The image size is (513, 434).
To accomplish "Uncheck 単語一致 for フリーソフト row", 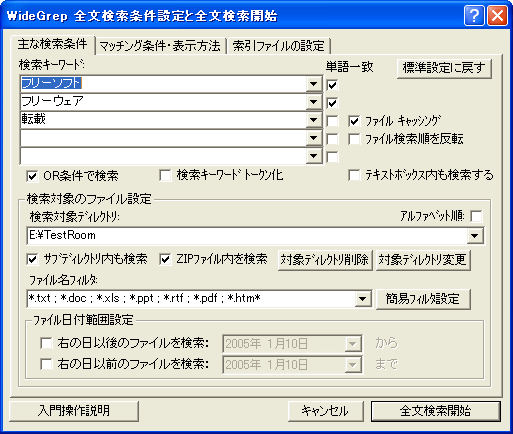I will click(332, 85).
